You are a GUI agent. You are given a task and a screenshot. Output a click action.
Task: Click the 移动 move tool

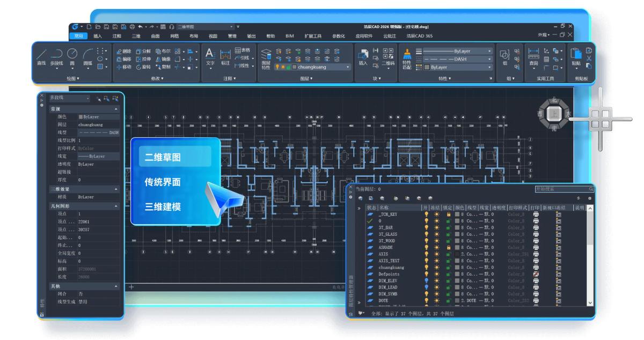point(123,67)
